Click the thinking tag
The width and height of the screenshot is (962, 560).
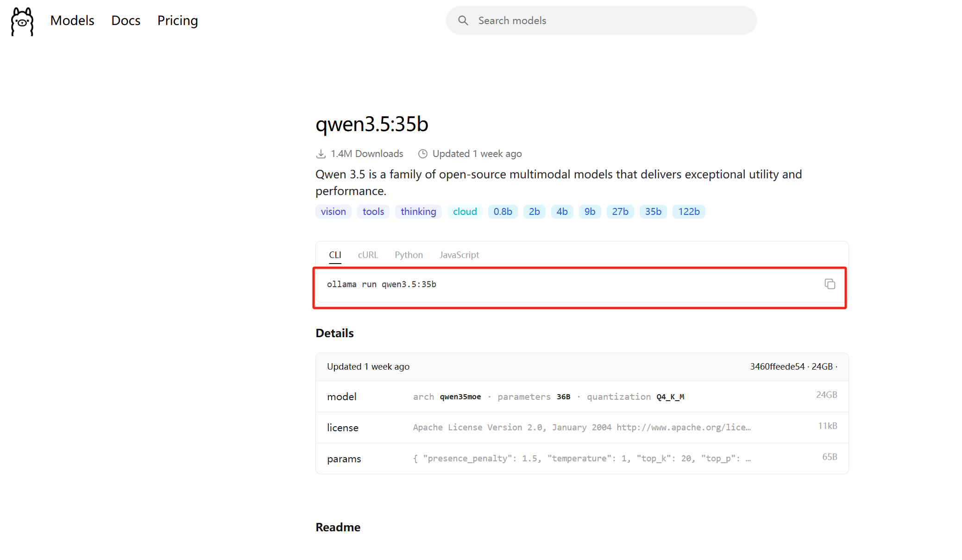tap(418, 212)
